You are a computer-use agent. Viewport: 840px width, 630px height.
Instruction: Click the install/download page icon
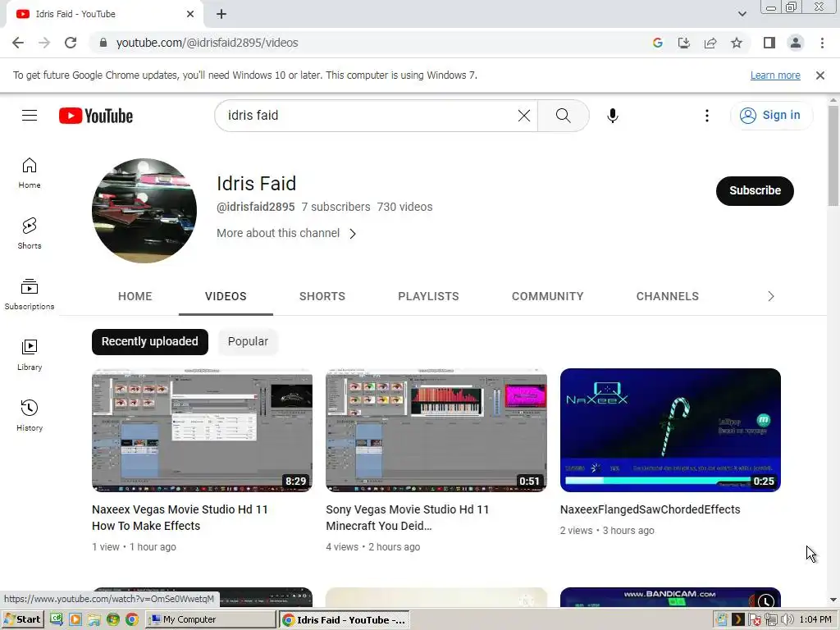point(684,43)
